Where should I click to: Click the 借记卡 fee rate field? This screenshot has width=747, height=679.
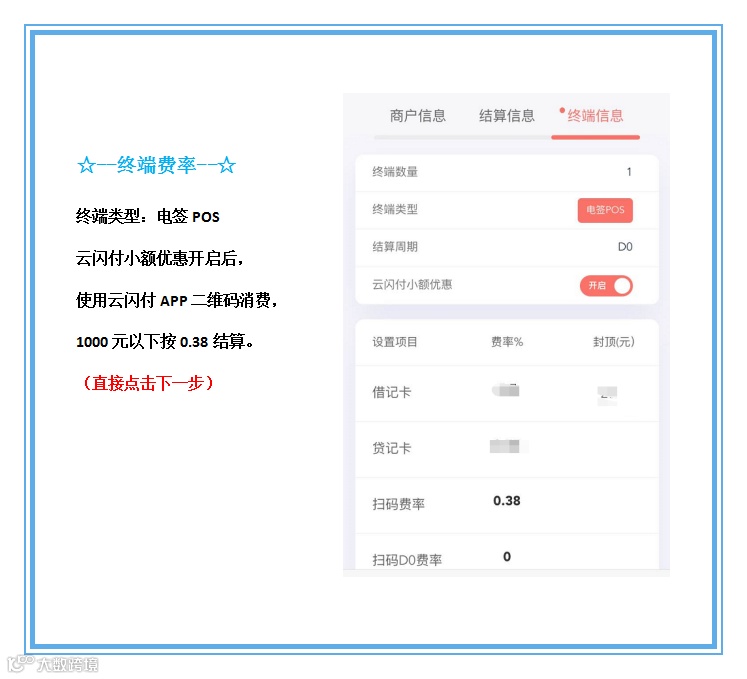coord(506,391)
